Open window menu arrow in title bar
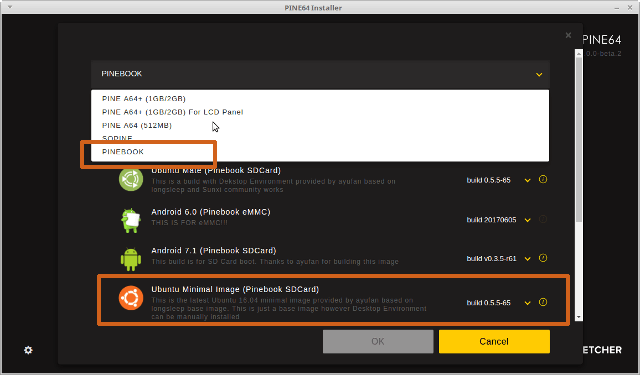Image resolution: width=640 pixels, height=375 pixels. click(10, 7)
